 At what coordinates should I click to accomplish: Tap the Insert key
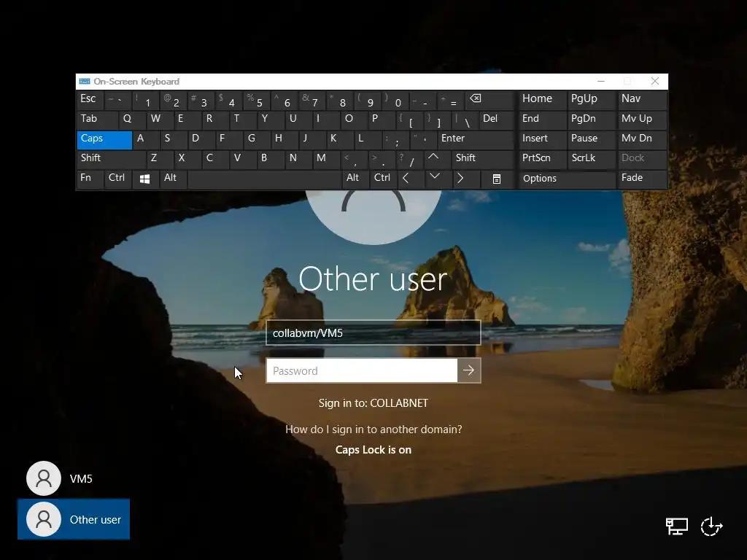coord(542,139)
